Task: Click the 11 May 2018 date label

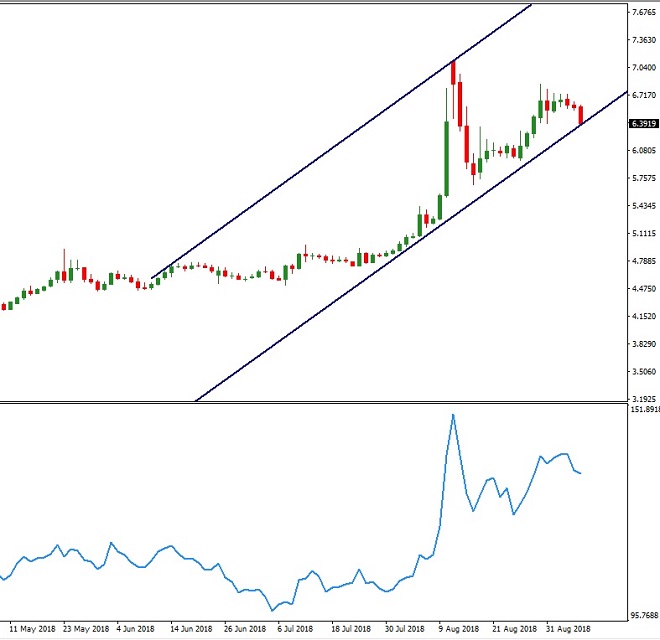Action: point(32,629)
